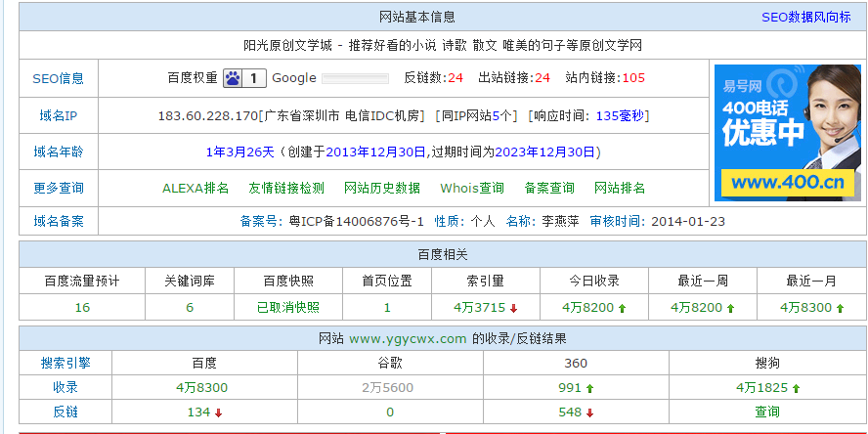
Task: Click red down arrow beside 4万3715 index
Action: [513, 308]
